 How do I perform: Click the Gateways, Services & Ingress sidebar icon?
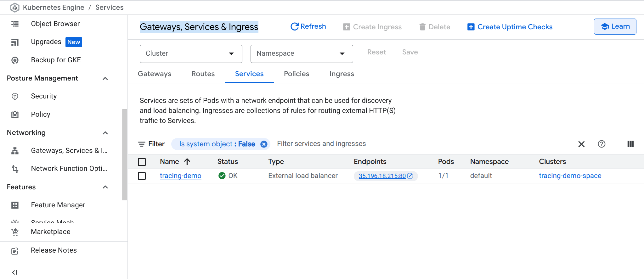[x=15, y=151]
